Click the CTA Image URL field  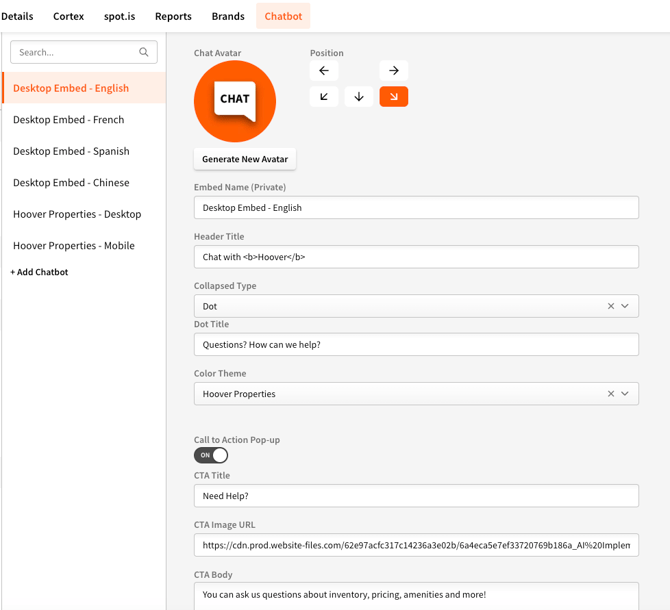(x=416, y=545)
